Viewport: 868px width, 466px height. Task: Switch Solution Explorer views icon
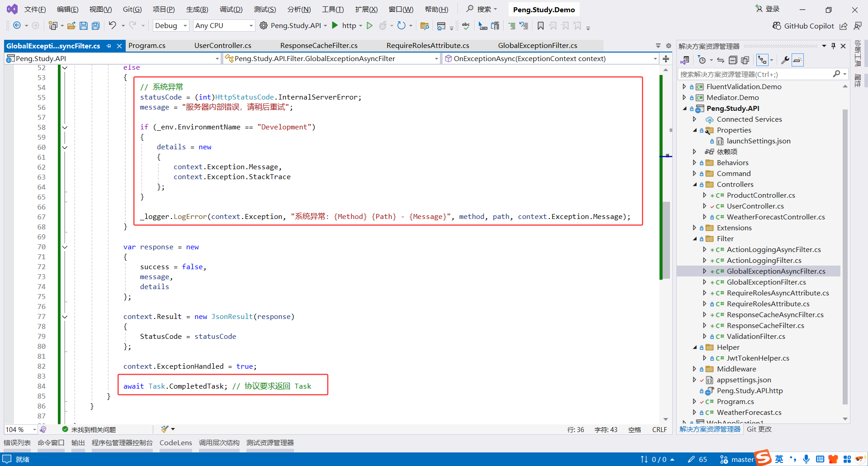685,60
